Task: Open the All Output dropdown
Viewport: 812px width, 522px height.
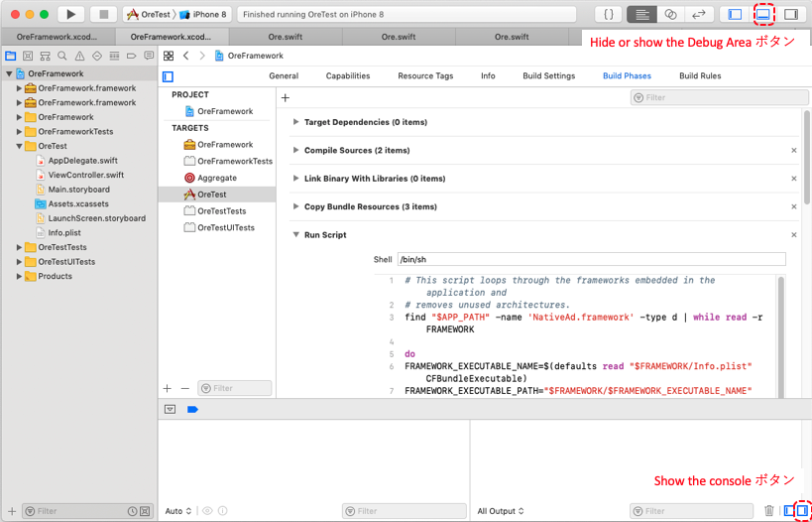Action: 501,511
